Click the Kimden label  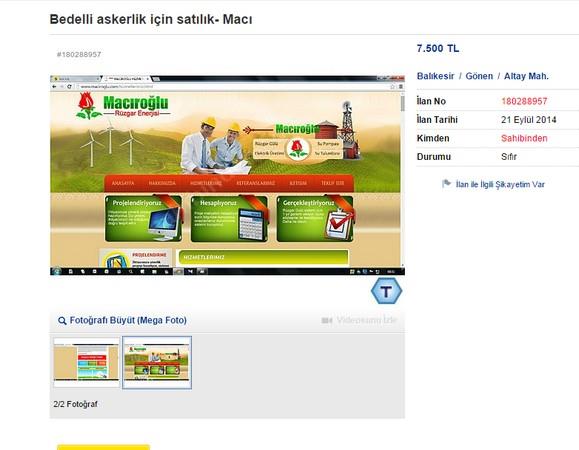(x=433, y=138)
